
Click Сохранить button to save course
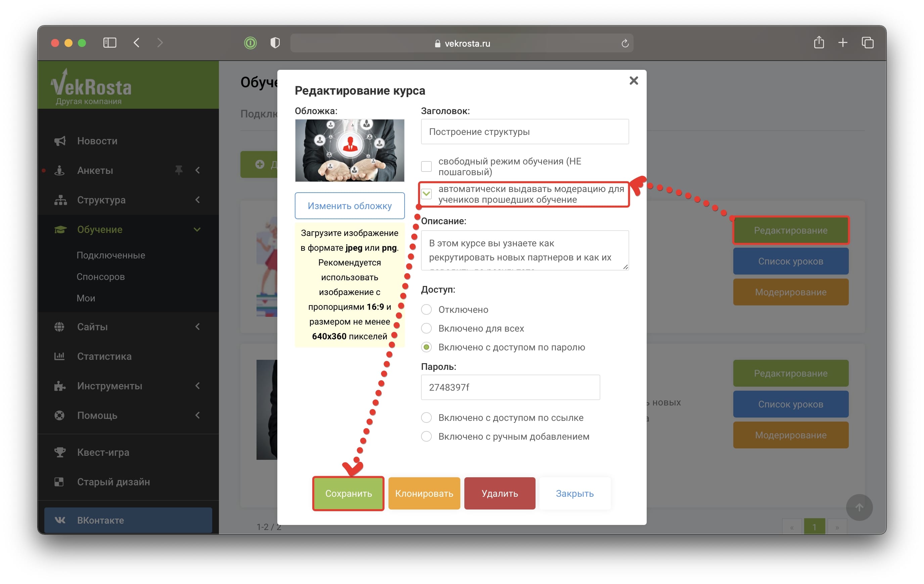(x=348, y=493)
